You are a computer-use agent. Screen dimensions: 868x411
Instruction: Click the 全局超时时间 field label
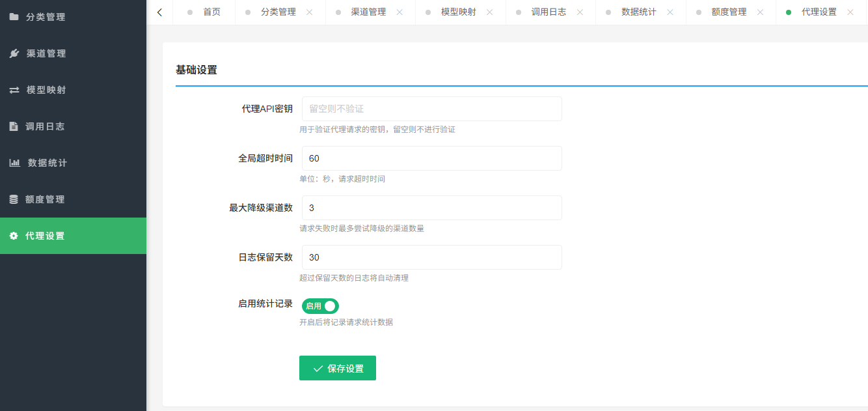[x=265, y=158]
